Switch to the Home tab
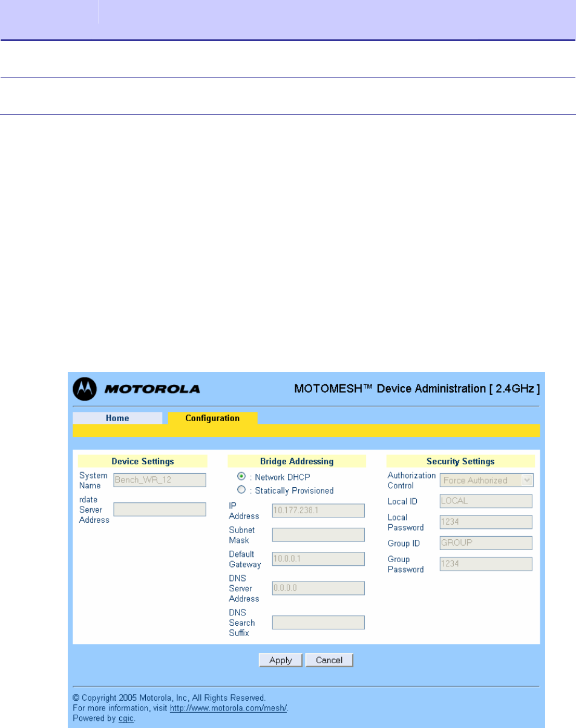The width and height of the screenshot is (576, 728). click(117, 418)
